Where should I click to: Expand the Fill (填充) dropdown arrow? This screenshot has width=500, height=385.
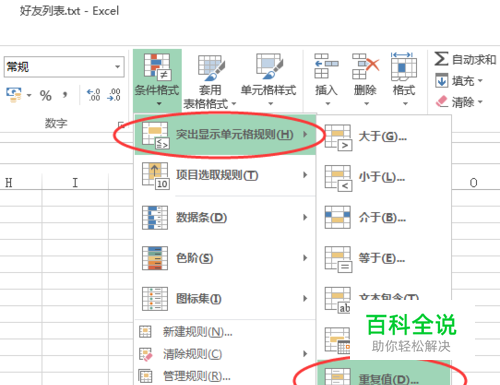pos(480,80)
